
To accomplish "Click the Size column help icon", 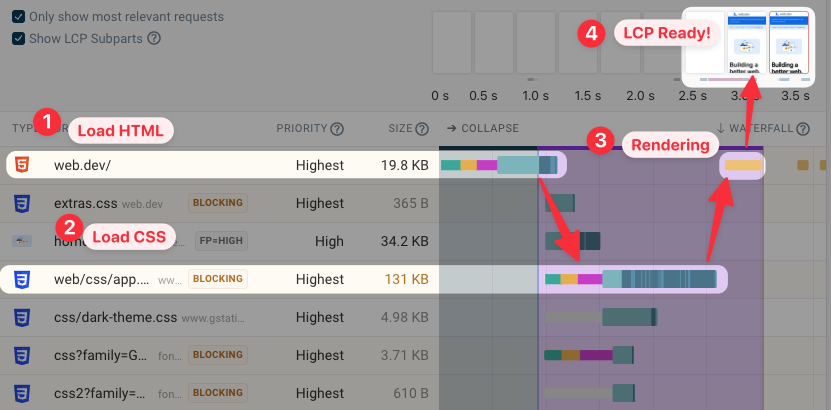I will (x=422, y=129).
